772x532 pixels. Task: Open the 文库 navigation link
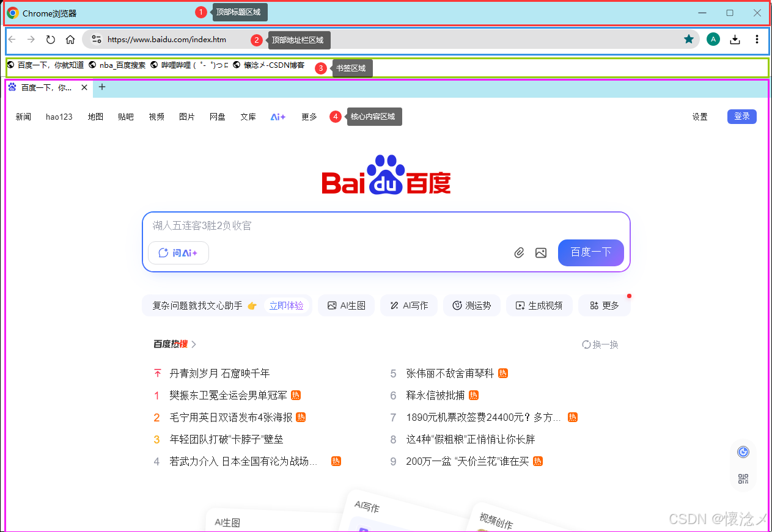[x=248, y=117]
